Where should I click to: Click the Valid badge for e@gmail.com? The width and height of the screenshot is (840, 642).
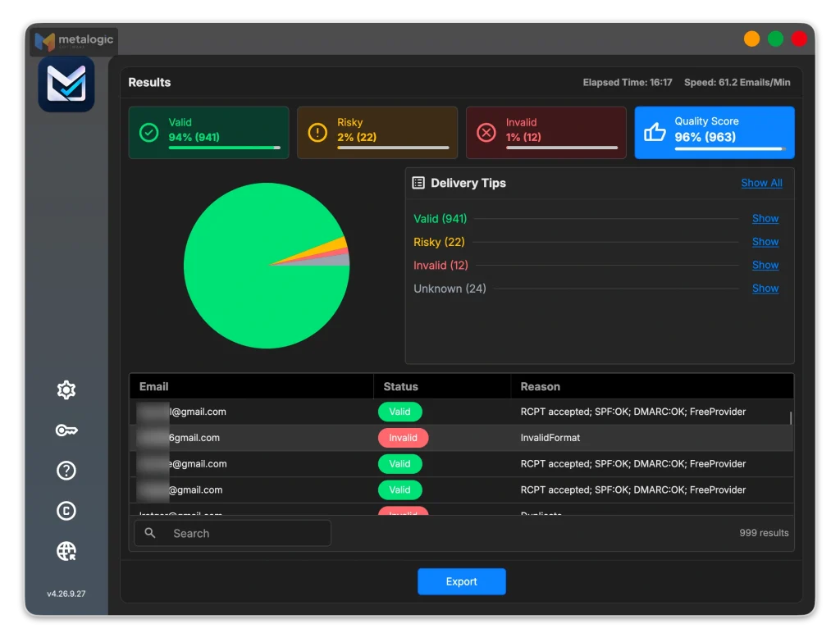[x=399, y=464]
